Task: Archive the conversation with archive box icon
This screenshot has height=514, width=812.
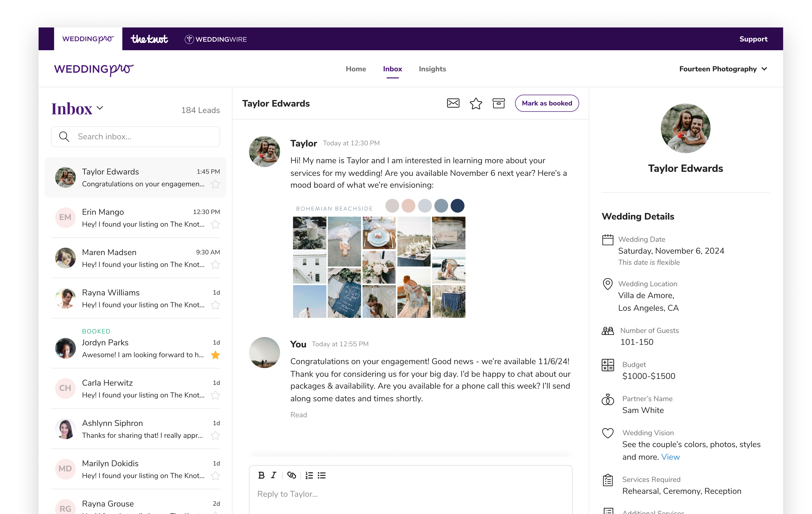Action: click(498, 103)
